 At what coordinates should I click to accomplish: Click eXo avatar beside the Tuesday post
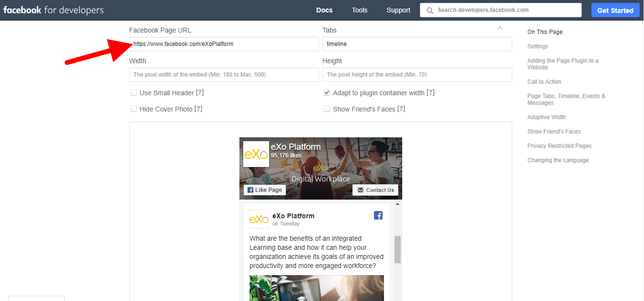pyautogui.click(x=259, y=219)
